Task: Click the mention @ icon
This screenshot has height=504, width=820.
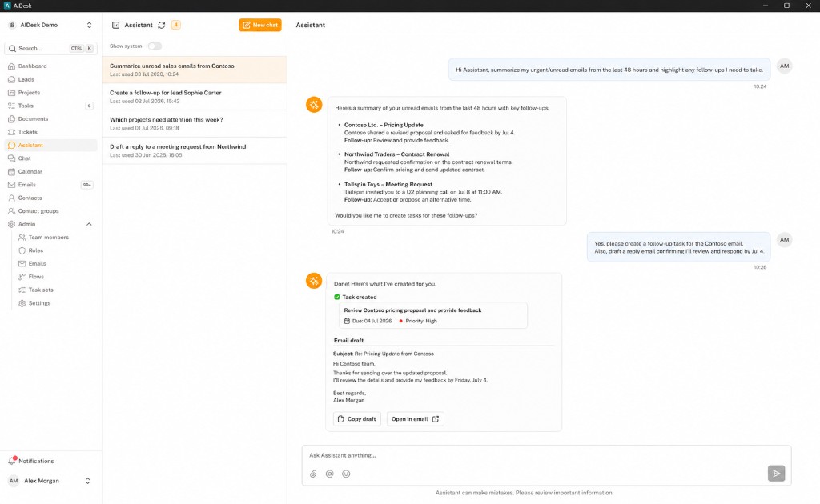Action: [329, 474]
